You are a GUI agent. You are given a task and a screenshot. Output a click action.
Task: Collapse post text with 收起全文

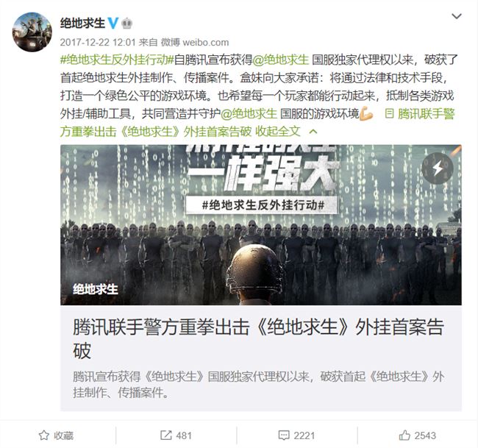click(x=278, y=132)
